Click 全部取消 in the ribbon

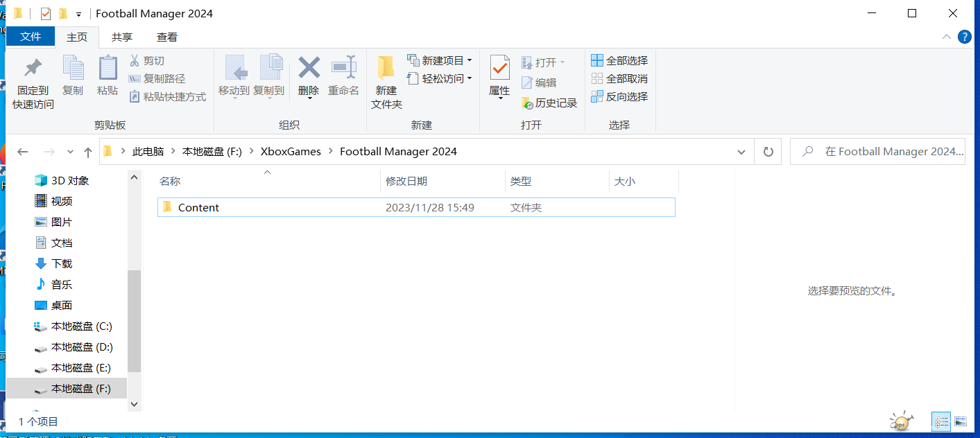pos(619,78)
